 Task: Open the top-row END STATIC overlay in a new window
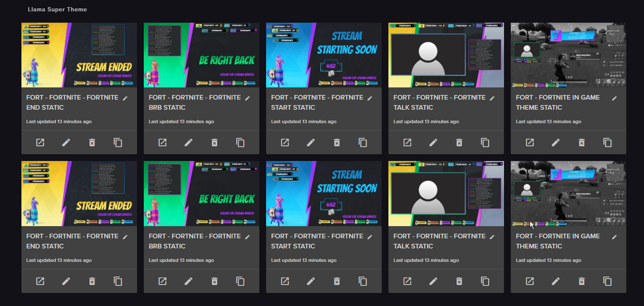(x=40, y=143)
